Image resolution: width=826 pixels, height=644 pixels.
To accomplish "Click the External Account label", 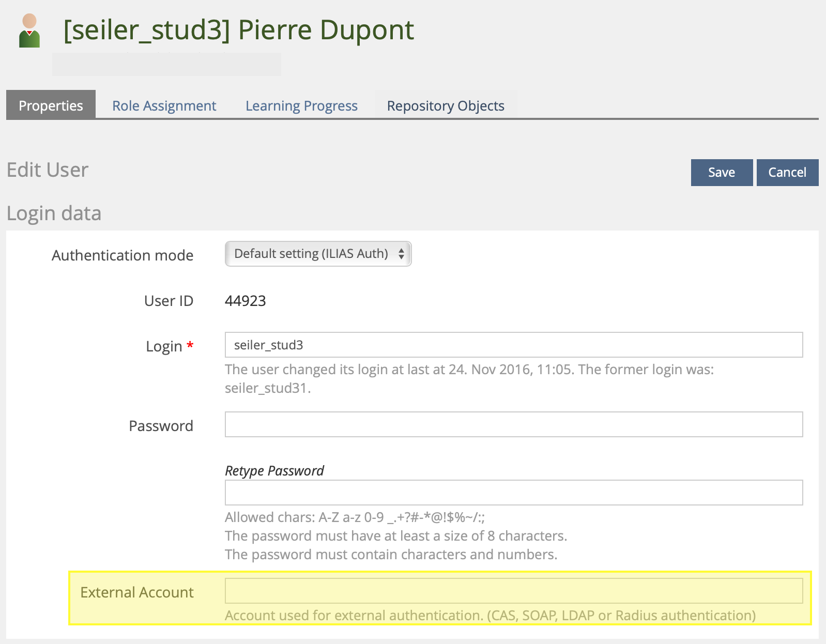I will [137, 592].
